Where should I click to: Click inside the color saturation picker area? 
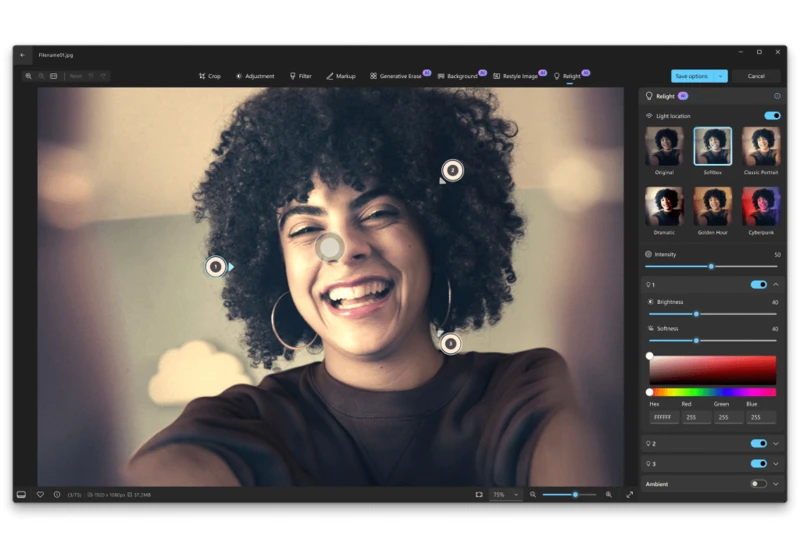click(713, 370)
